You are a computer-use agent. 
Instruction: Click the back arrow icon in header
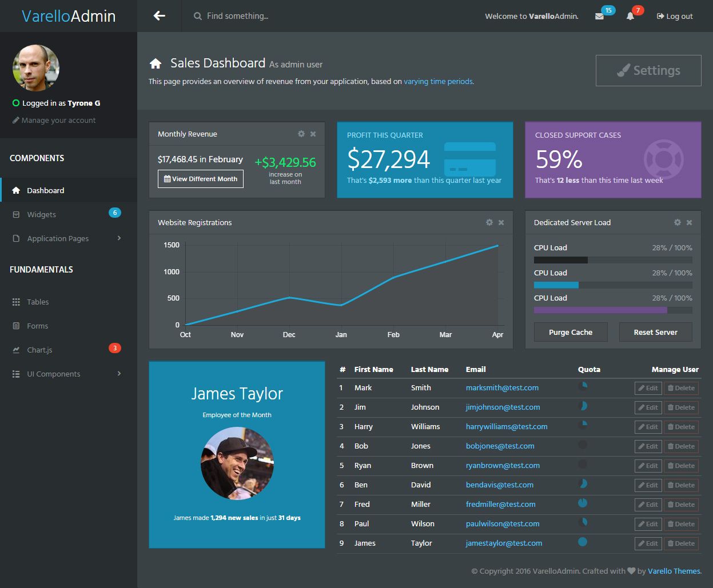(x=159, y=16)
